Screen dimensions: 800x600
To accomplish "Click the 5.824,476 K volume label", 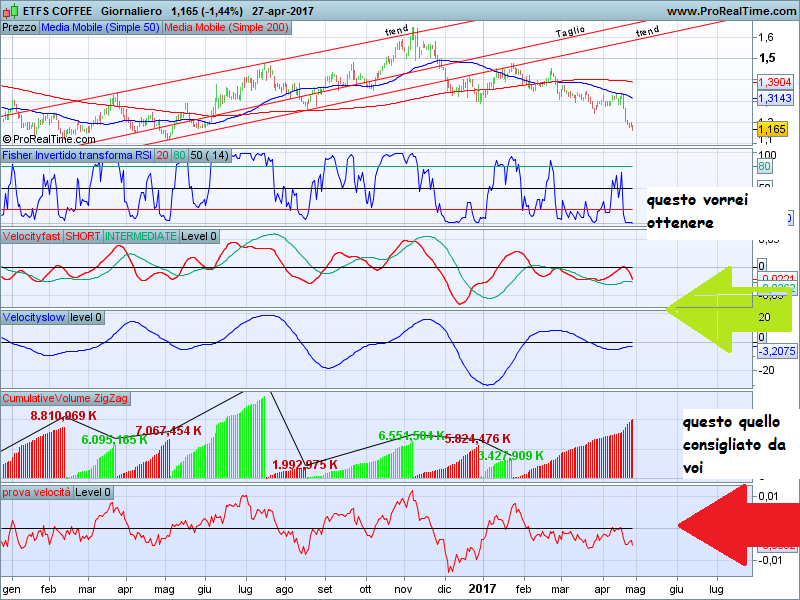I will pos(478,439).
